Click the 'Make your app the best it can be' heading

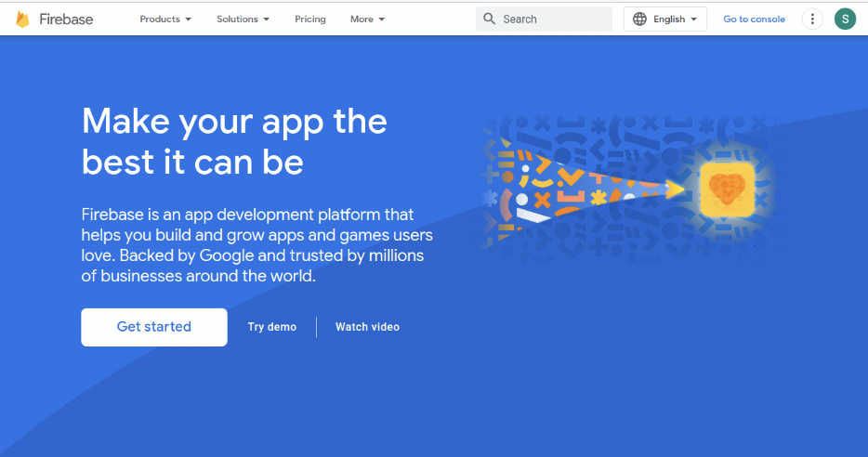(x=234, y=141)
